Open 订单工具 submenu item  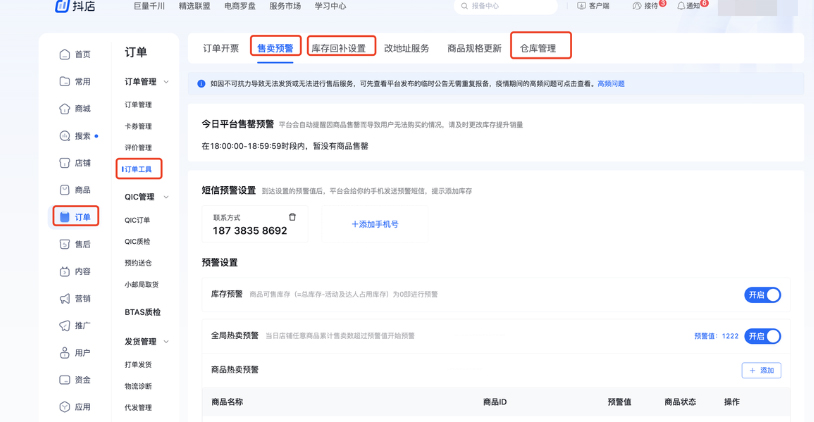tap(138, 169)
